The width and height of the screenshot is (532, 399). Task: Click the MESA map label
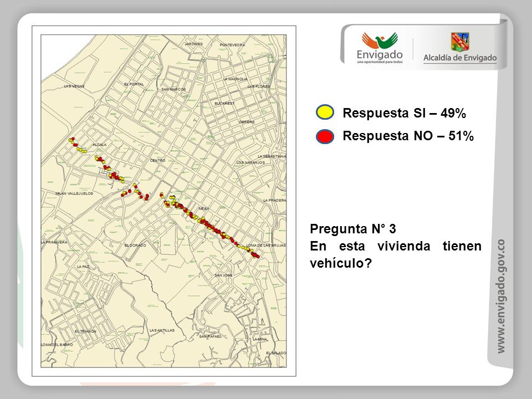click(204, 208)
